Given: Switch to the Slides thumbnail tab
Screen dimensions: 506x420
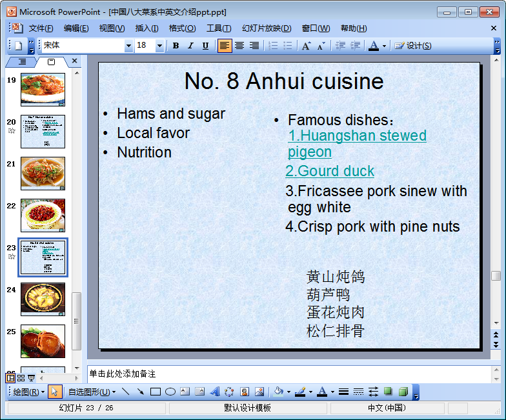Looking at the screenshot, I should [52, 62].
